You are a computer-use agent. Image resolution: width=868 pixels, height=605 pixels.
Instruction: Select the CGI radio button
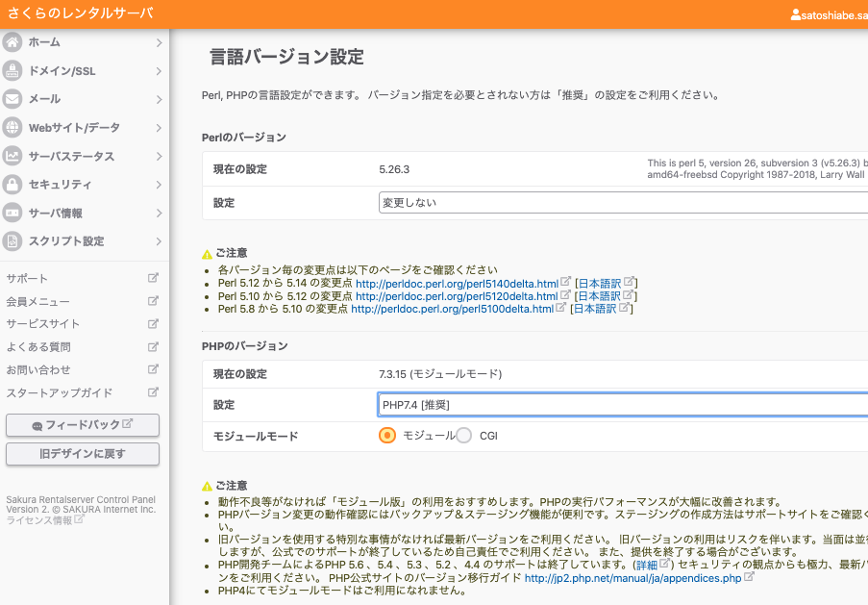tap(464, 436)
